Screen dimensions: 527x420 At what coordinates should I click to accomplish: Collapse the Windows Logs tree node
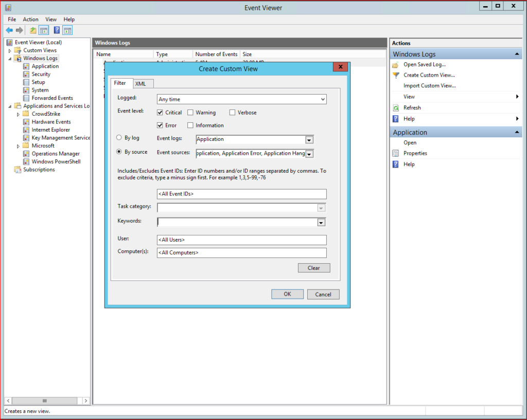coord(10,59)
